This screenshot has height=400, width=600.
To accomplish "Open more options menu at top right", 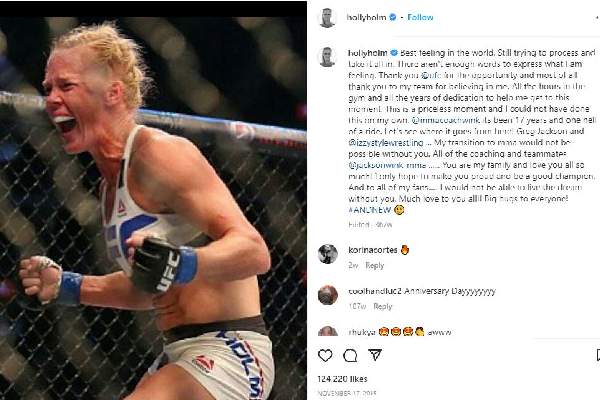I will 597,18.
